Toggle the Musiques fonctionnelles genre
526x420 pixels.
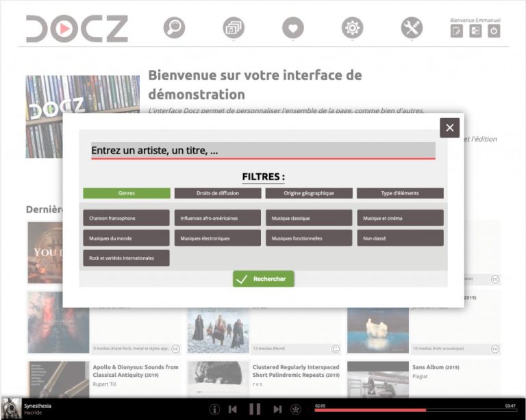[x=309, y=238]
